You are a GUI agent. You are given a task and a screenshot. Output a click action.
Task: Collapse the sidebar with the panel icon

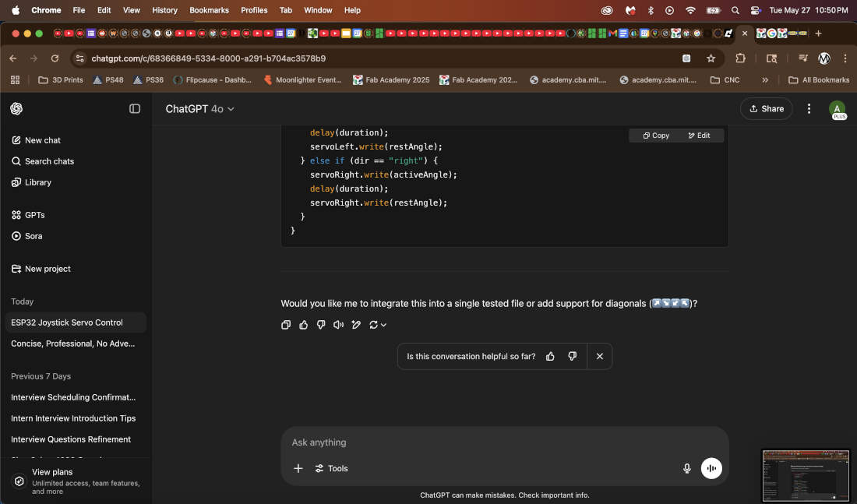click(x=135, y=109)
